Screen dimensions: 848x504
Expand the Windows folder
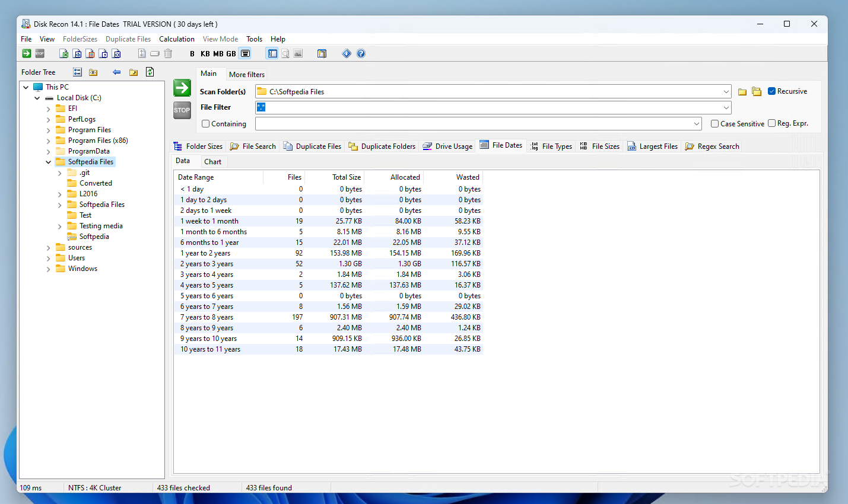point(49,269)
